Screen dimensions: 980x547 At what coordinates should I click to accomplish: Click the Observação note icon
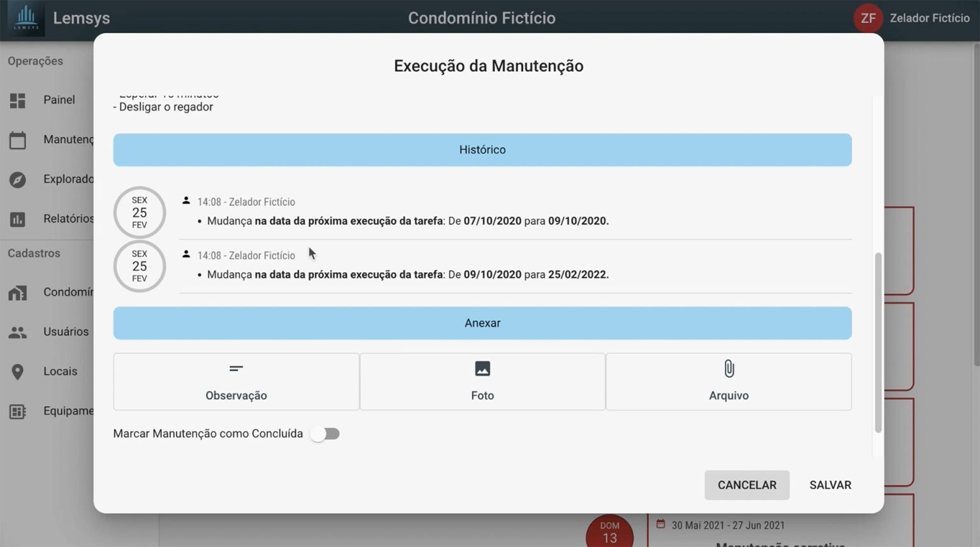(236, 368)
